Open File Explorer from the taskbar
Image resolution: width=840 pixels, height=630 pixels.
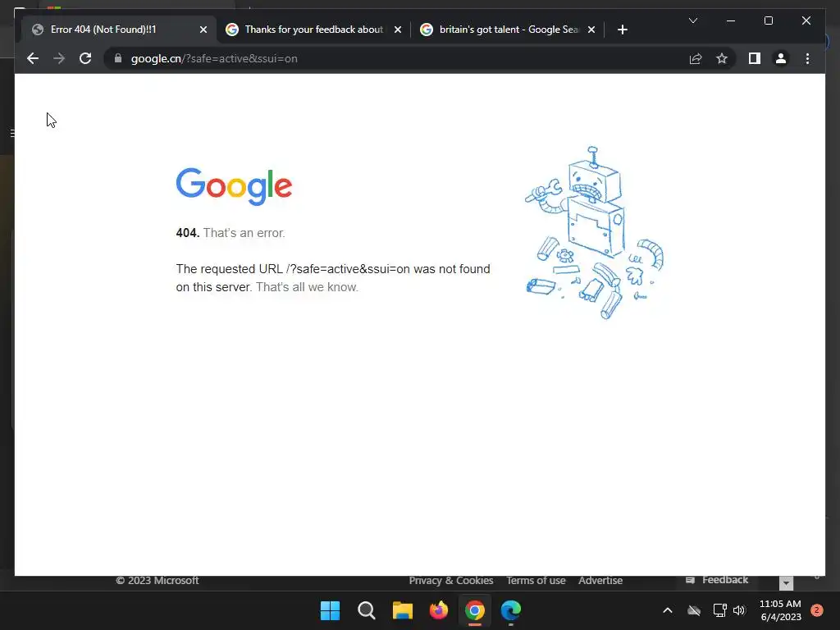(x=402, y=610)
